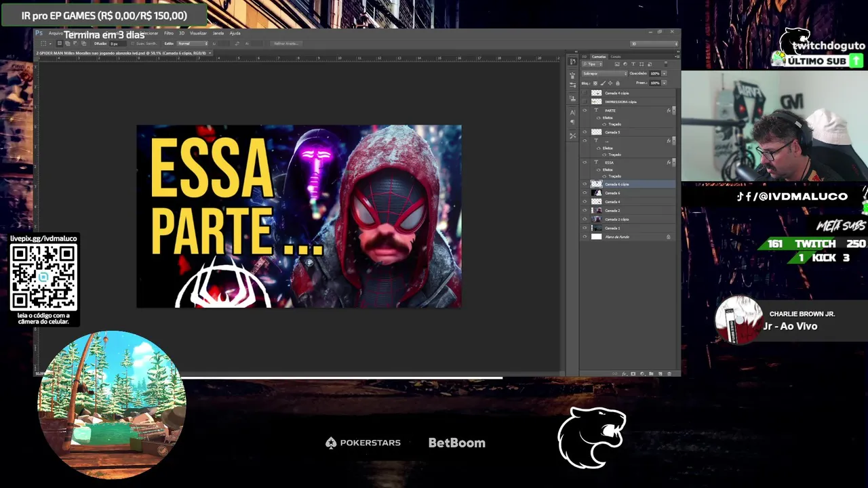Open the Sobrepor blend mode dropdown
This screenshot has height=488, width=868.
point(605,73)
